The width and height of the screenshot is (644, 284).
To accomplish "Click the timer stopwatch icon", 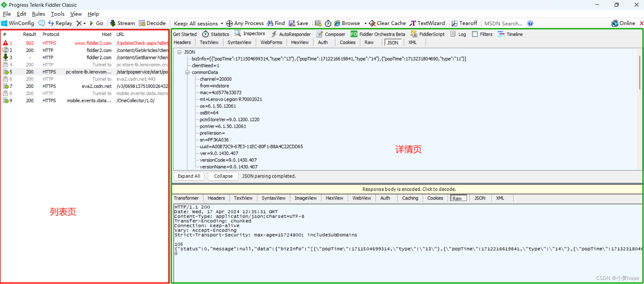I will 328,23.
